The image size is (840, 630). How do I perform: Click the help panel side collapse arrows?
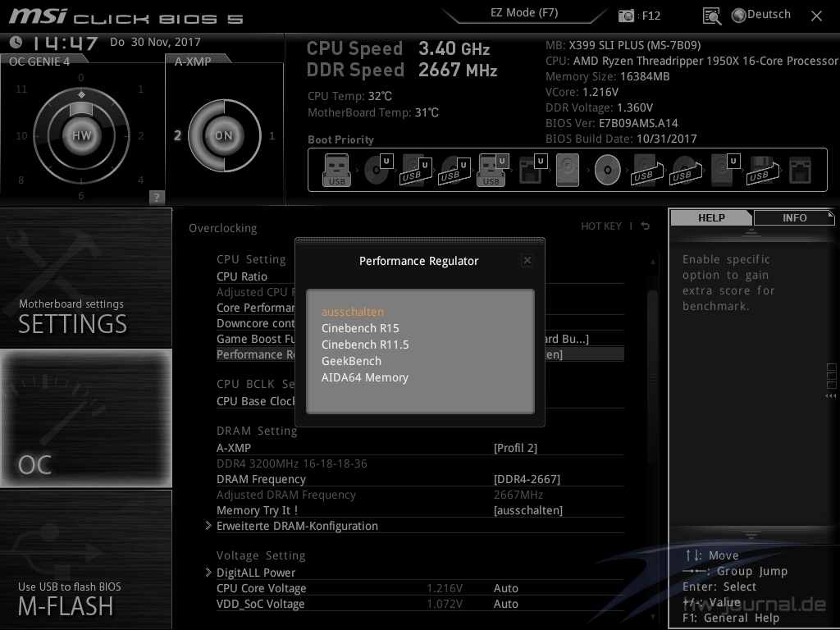click(830, 396)
